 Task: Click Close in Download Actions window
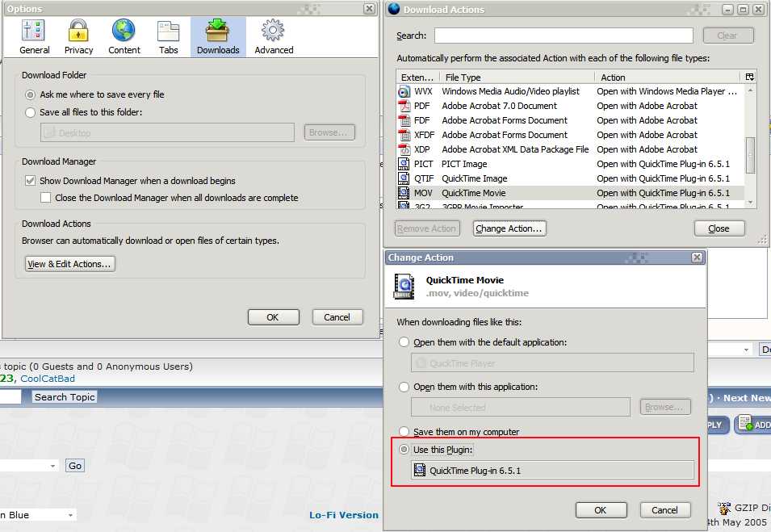click(x=719, y=228)
